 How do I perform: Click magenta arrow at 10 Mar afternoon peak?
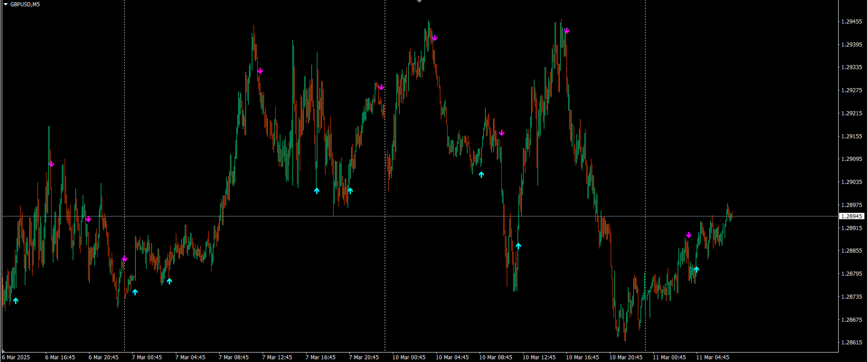566,31
